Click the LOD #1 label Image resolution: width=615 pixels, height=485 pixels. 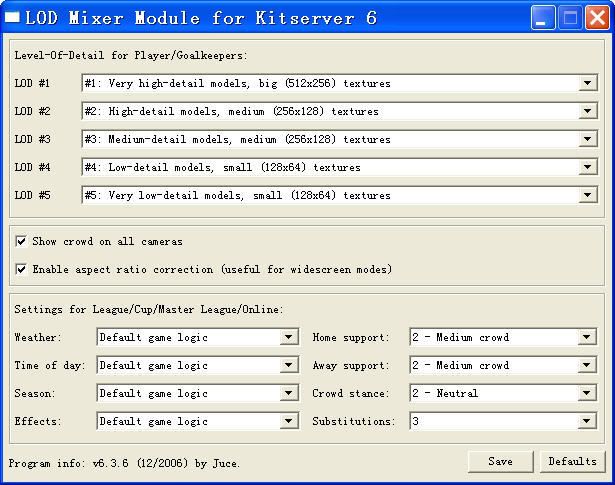point(32,83)
